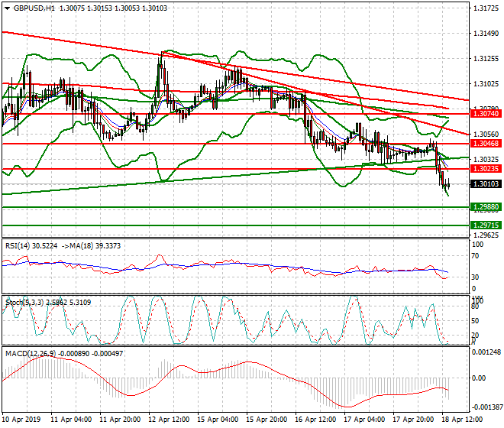The width and height of the screenshot is (504, 428).
Task: Click the 15 Apr 04:00 time label
Action: pos(218,420)
